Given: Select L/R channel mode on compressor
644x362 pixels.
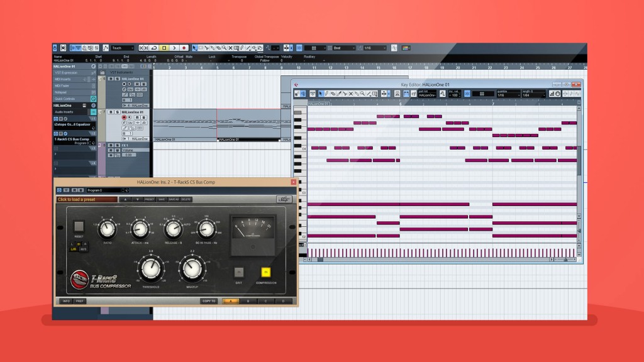Looking at the screenshot, I should pos(74,249).
